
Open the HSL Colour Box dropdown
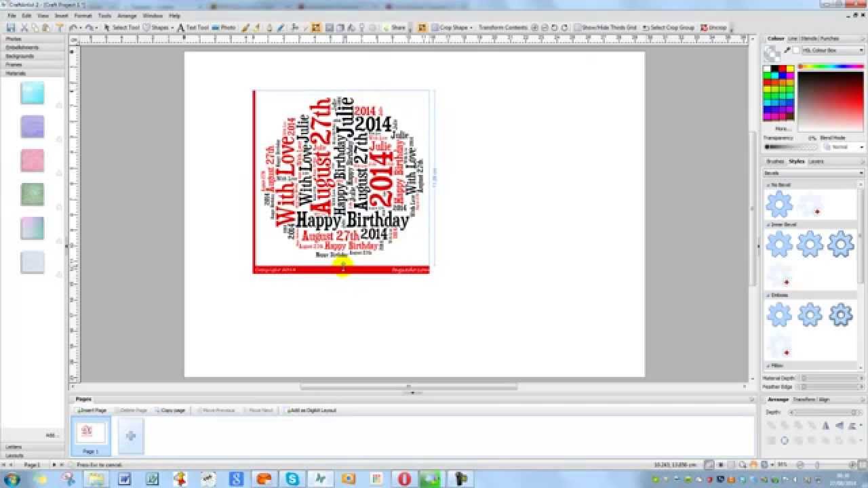tap(833, 50)
